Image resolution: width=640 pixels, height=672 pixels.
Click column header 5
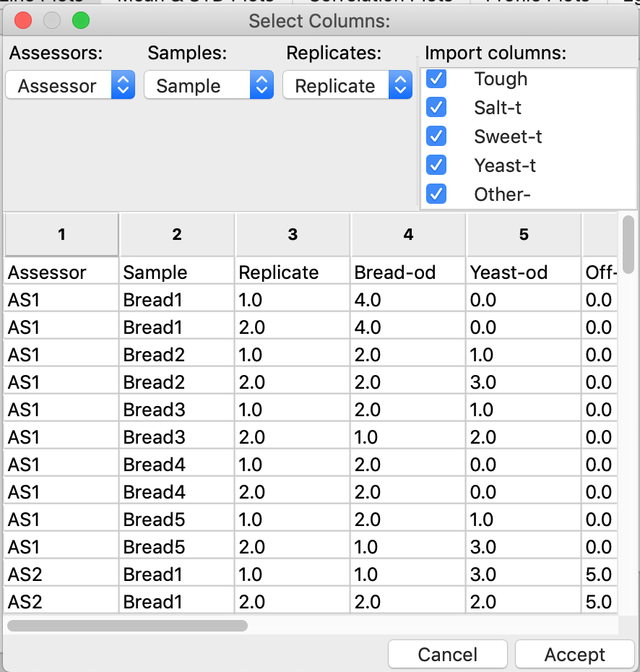click(x=524, y=234)
